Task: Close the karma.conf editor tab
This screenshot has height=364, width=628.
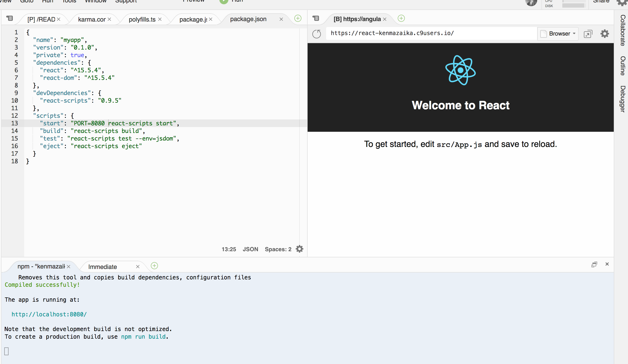Action: (109, 19)
